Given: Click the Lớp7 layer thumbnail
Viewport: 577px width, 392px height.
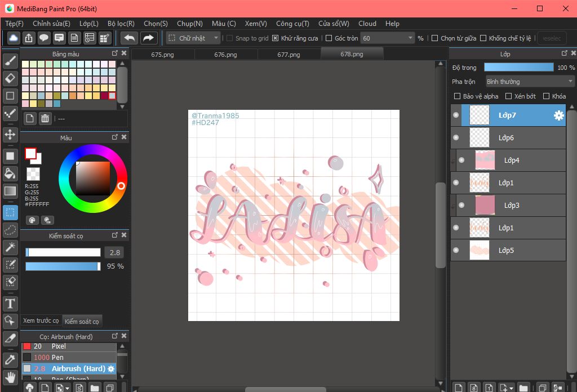Looking at the screenshot, I should click(x=479, y=115).
